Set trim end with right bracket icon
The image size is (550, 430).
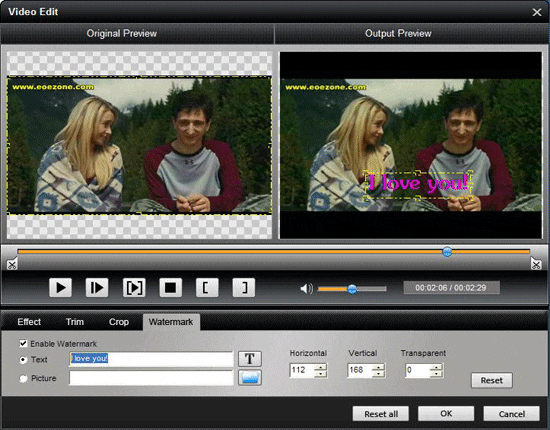coord(243,288)
